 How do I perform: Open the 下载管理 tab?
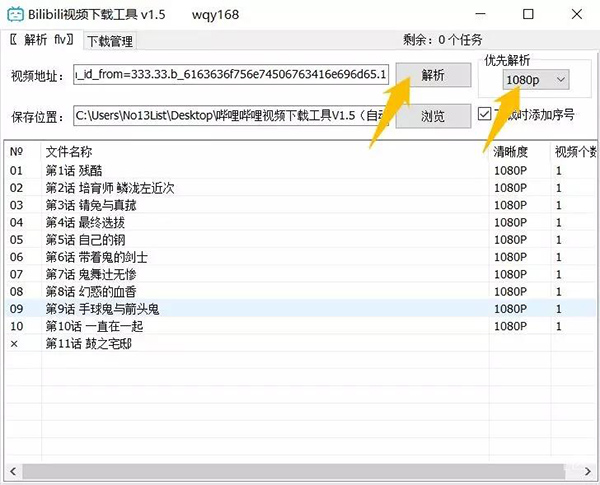(x=110, y=41)
